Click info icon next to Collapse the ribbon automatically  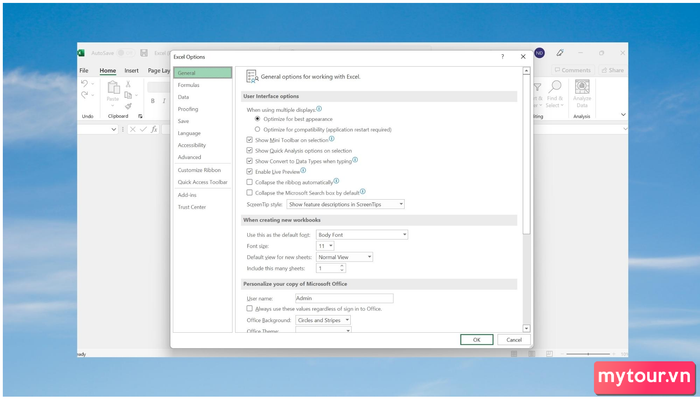337,181
